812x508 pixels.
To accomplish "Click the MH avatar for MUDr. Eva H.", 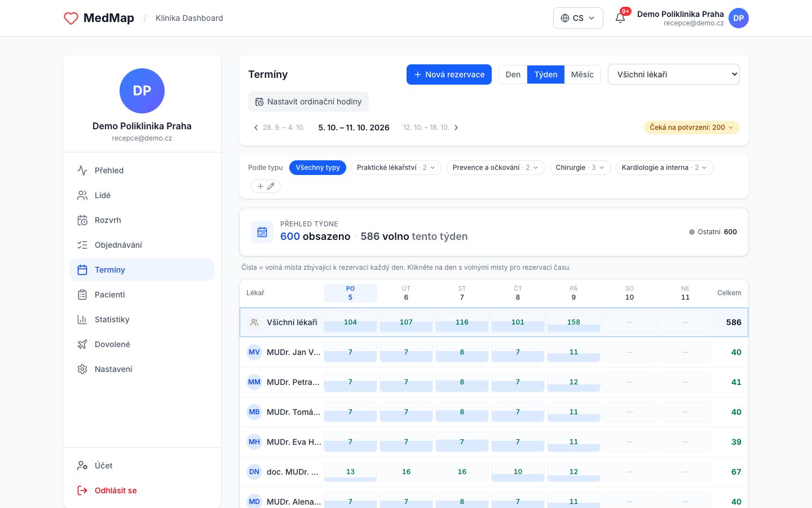I will pos(254,442).
